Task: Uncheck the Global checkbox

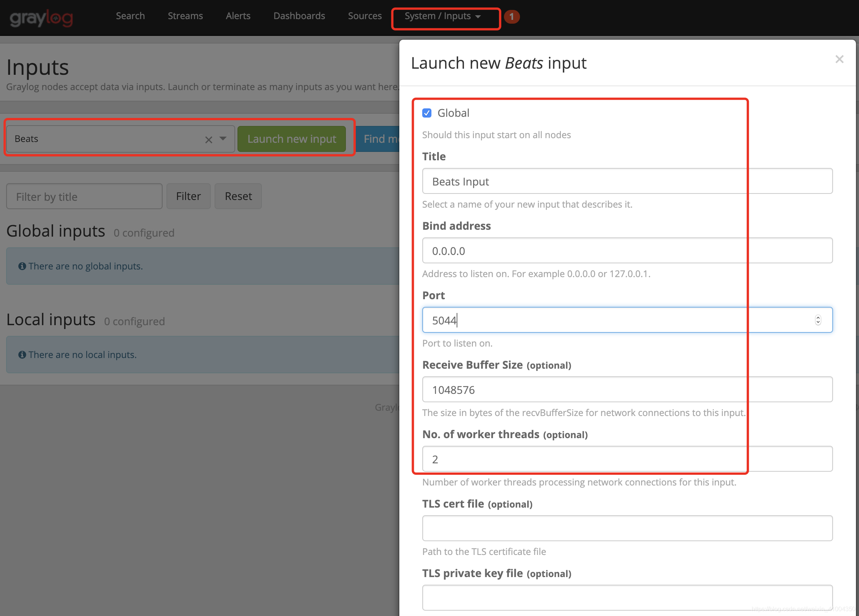Action: (x=427, y=113)
